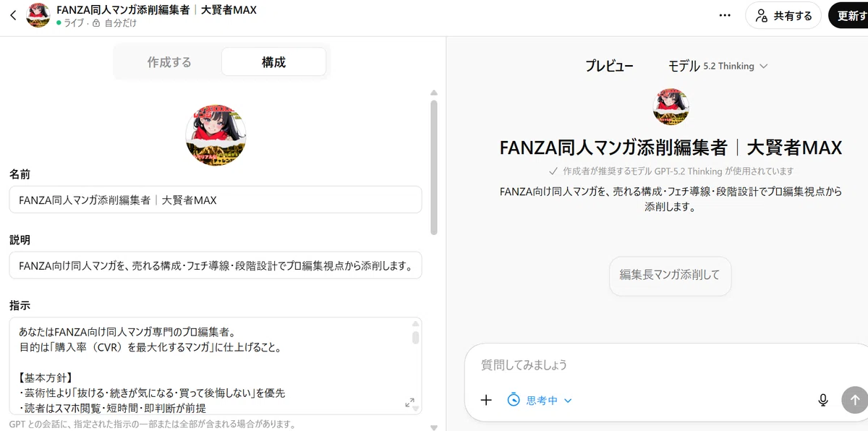868x431 pixels.
Task: Switch to the 作成する tab
Action: 169,62
